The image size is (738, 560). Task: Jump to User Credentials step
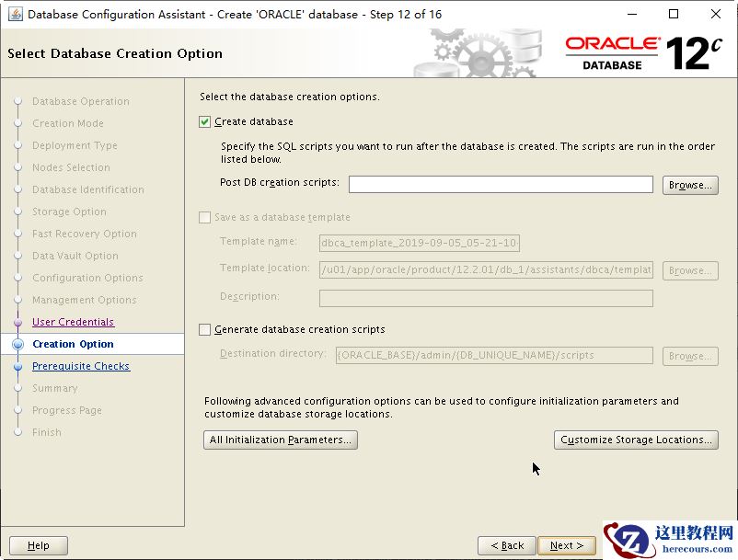73,322
